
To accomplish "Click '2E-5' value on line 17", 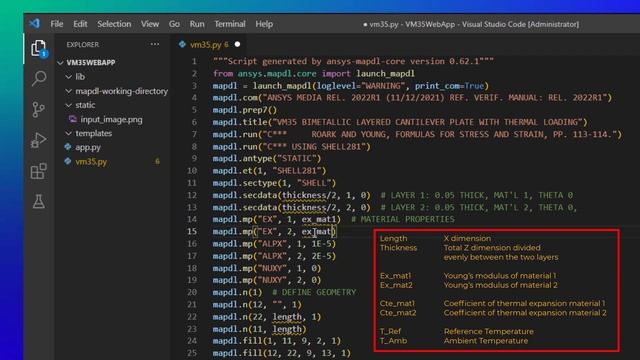I will [x=321, y=256].
